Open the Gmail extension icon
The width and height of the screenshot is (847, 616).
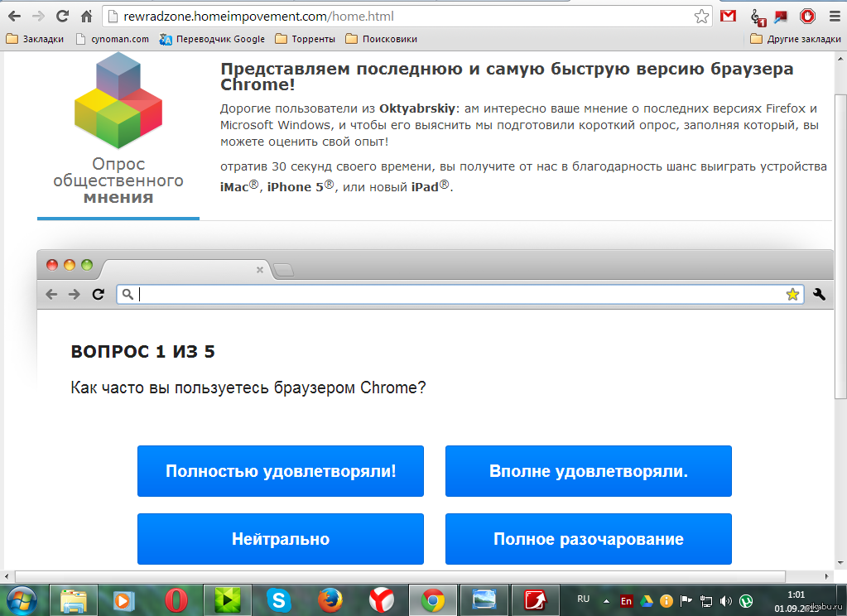click(729, 16)
